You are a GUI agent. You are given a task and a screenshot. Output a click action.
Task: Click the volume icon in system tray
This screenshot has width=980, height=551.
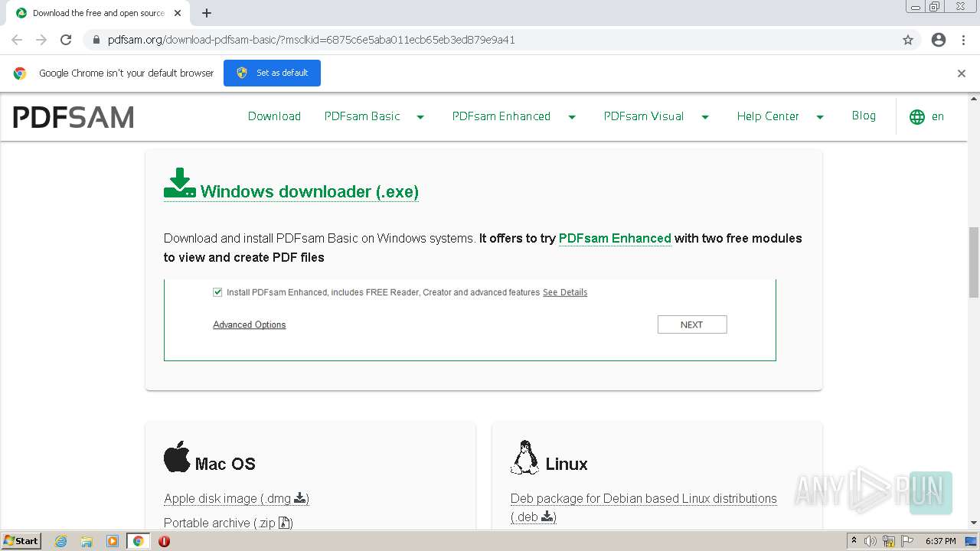coord(871,541)
